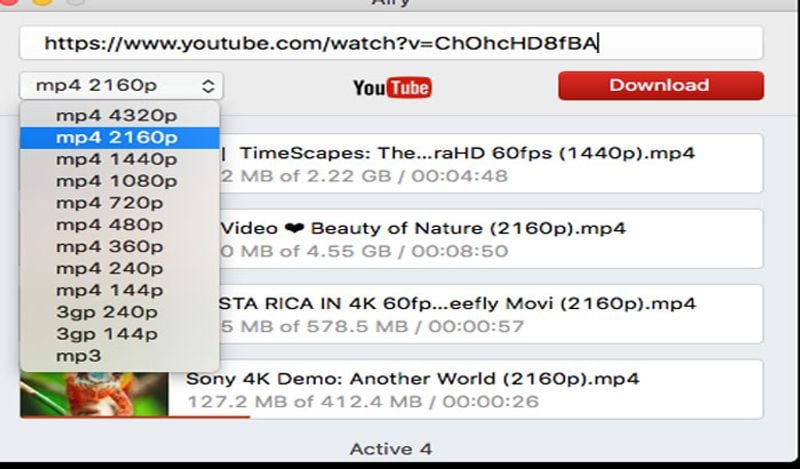Select the COSTA RICA IN 4K download item
The width and height of the screenshot is (800, 469).
(x=491, y=314)
